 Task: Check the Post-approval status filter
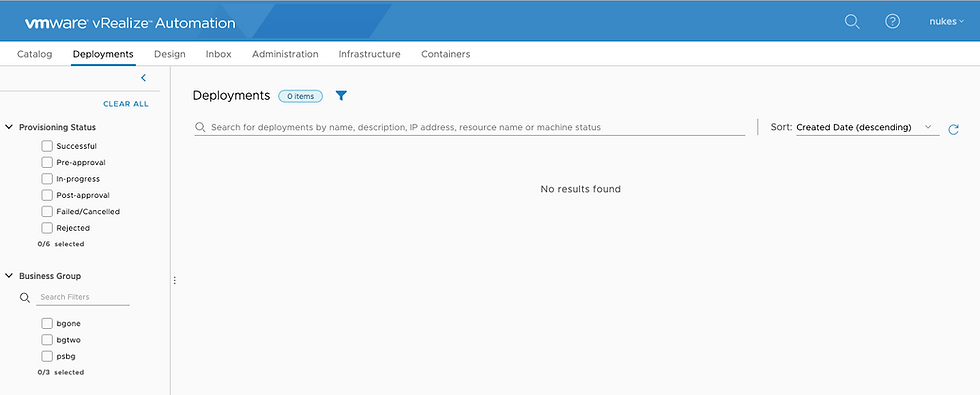(x=47, y=195)
